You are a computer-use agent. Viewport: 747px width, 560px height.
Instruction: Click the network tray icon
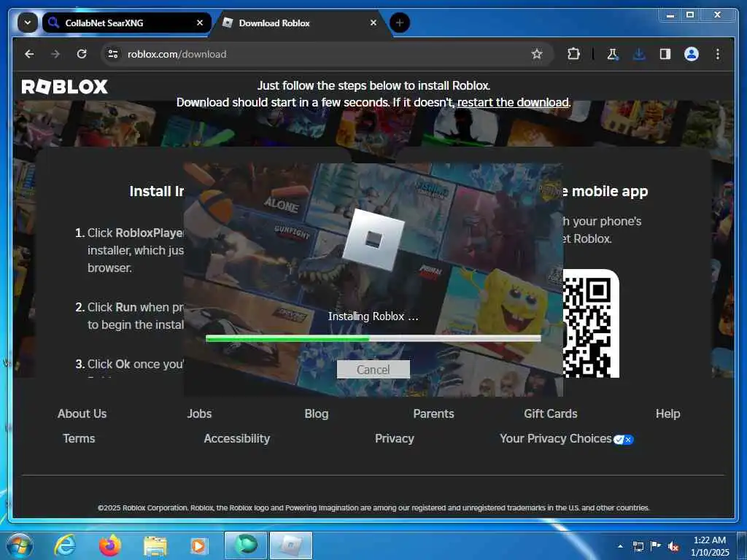tap(638, 546)
